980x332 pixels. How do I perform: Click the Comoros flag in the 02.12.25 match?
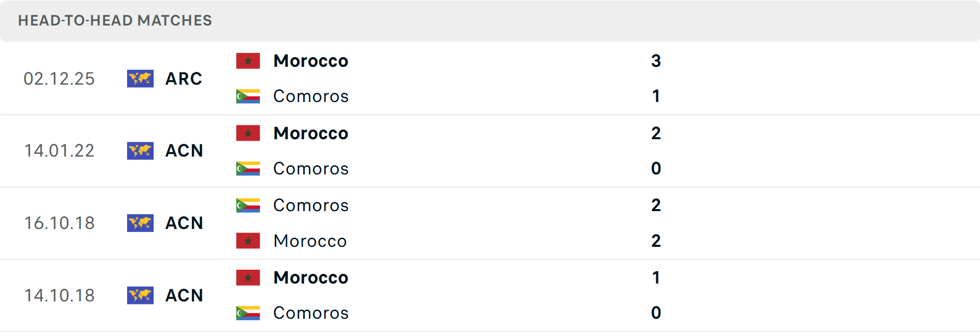point(248,96)
